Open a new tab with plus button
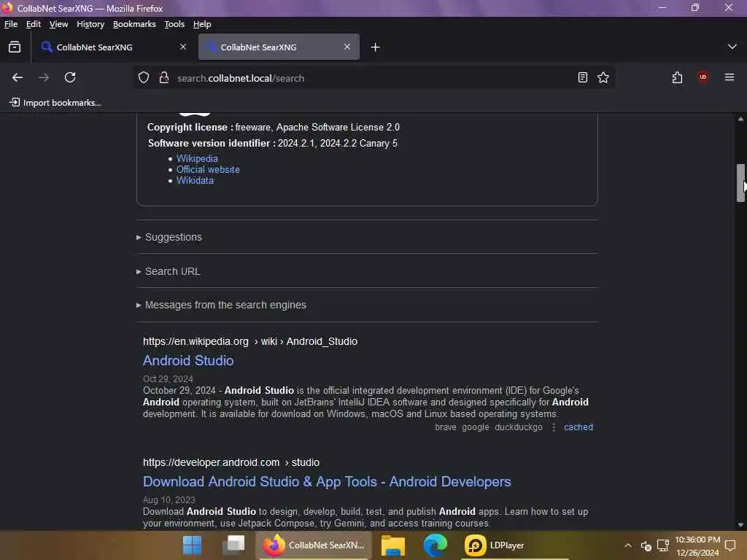747x560 pixels. pyautogui.click(x=376, y=47)
